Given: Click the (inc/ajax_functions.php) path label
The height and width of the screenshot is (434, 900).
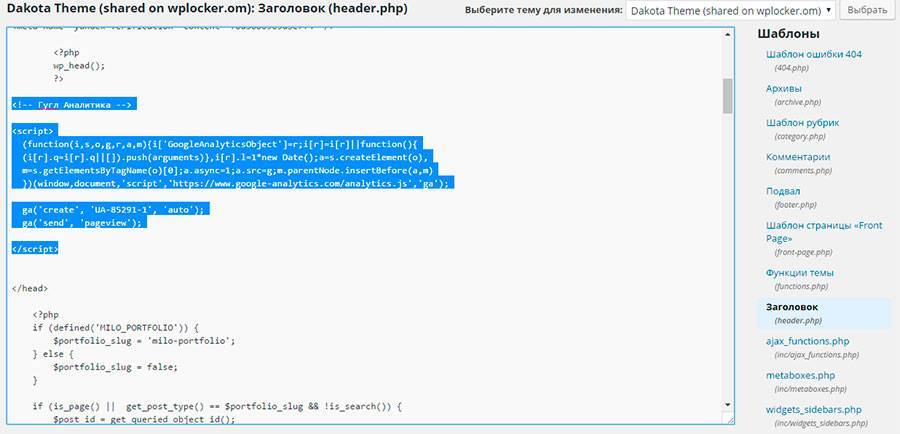Looking at the screenshot, I should pyautogui.click(x=817, y=355).
